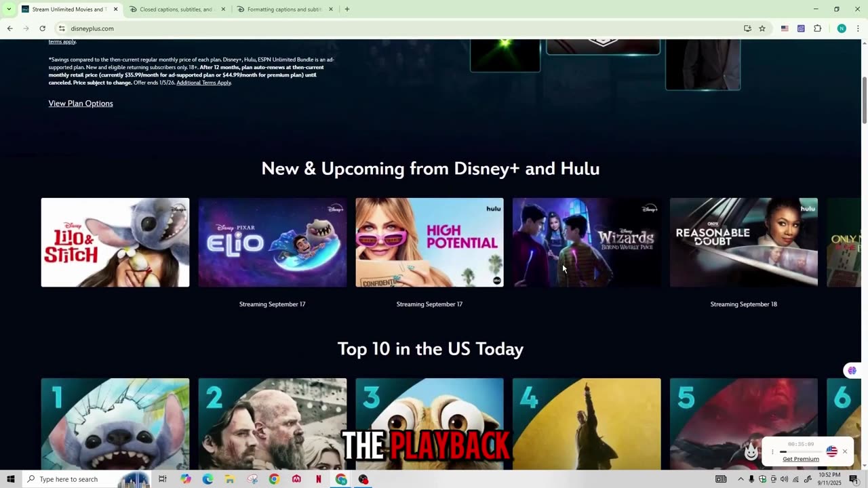Open the notification center icon
This screenshot has height=488, width=868.
[x=854, y=479]
